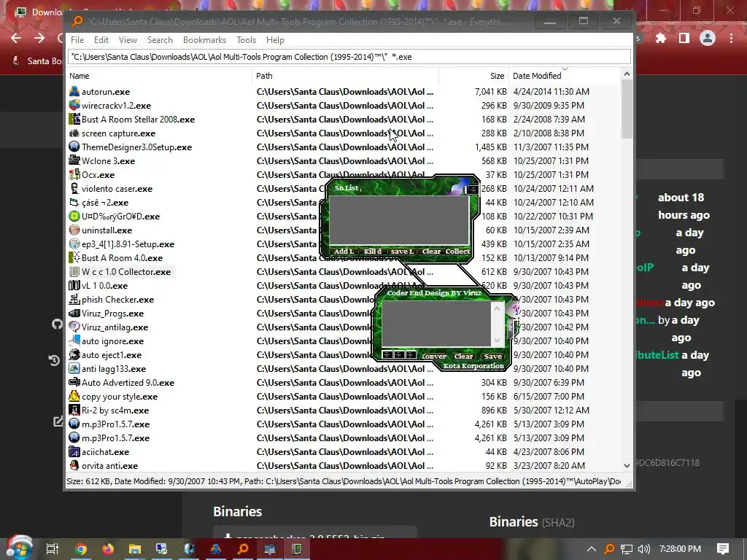The image size is (747, 560).
Task: Open the Help menu
Action: (275, 40)
